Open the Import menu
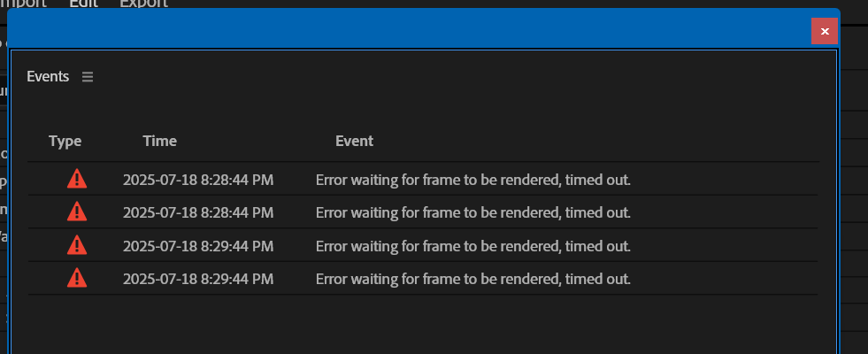This screenshot has height=354, width=868. [21, 4]
